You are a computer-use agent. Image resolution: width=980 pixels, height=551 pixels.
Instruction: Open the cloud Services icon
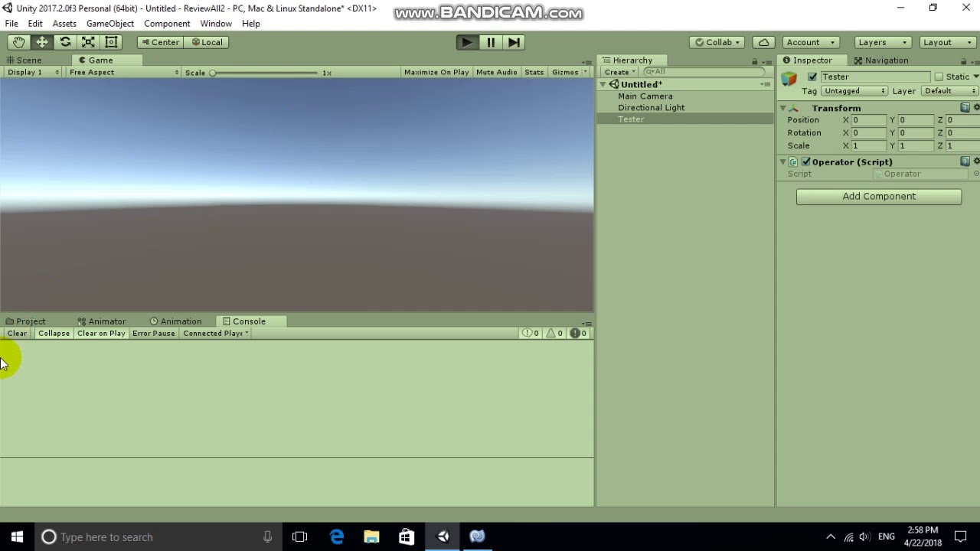click(763, 42)
